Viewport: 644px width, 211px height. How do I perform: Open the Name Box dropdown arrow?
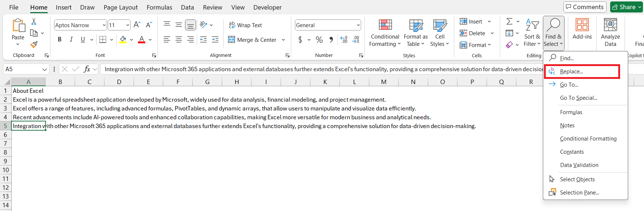coord(45,69)
